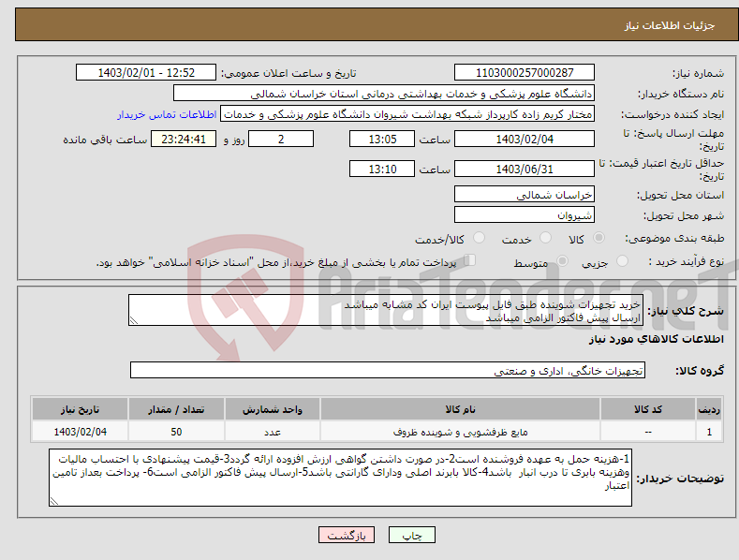Click the description box resize handle
The height and width of the screenshot is (560, 739).
click(134, 320)
